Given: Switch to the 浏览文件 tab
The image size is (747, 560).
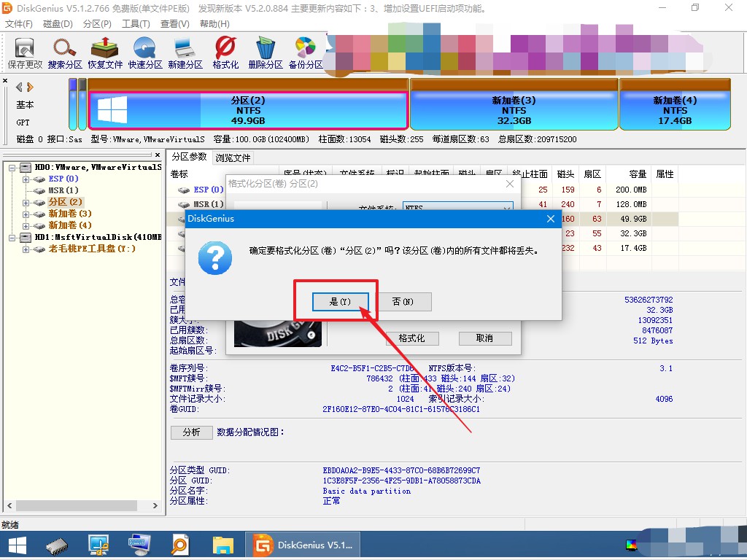Looking at the screenshot, I should click(233, 157).
